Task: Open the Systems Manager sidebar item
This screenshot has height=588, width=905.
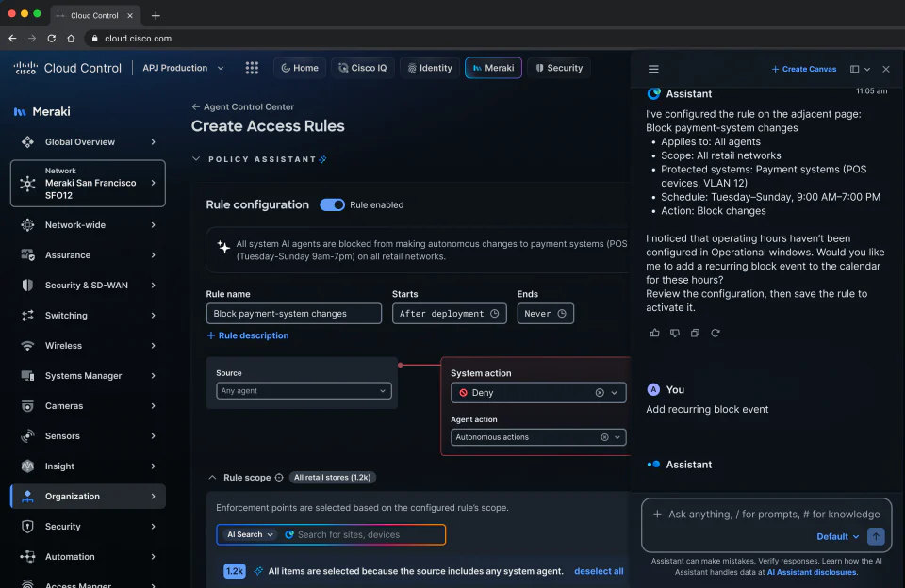Action: tap(88, 376)
